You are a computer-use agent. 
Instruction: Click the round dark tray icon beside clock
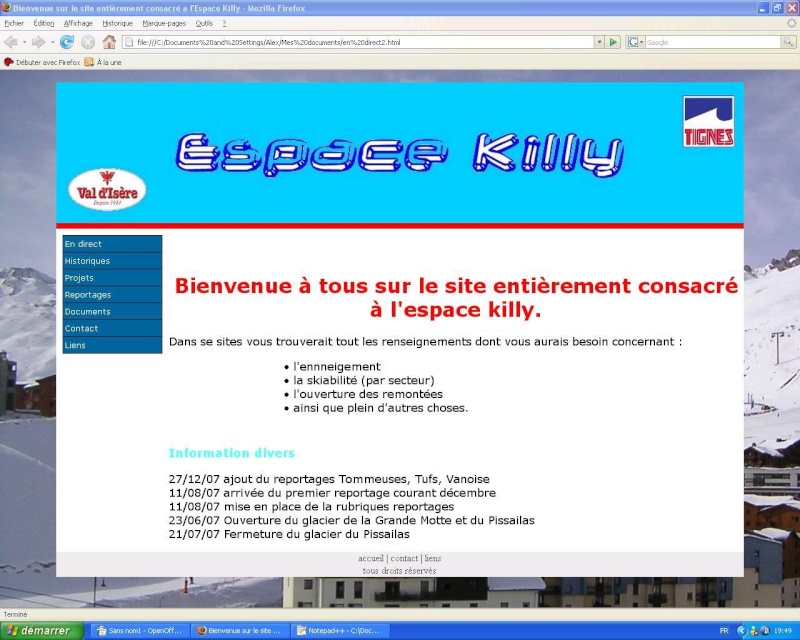tap(765, 631)
